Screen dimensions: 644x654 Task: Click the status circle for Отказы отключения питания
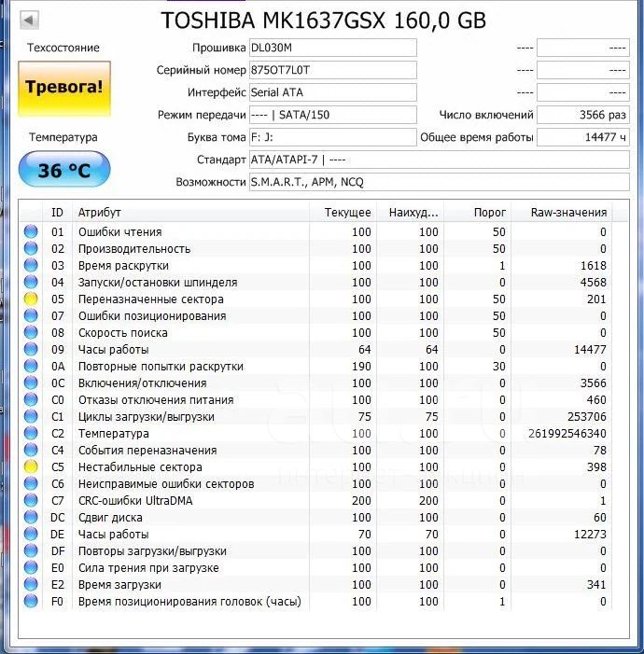coord(31,399)
